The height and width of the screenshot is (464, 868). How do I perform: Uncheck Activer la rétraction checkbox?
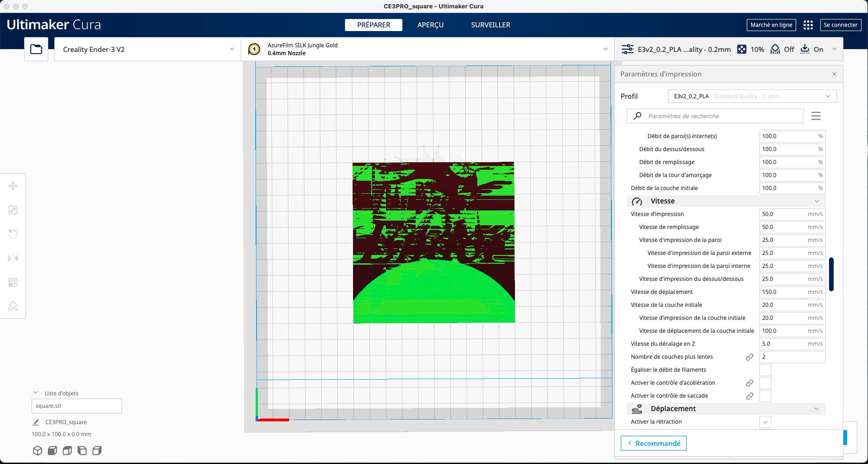point(765,422)
